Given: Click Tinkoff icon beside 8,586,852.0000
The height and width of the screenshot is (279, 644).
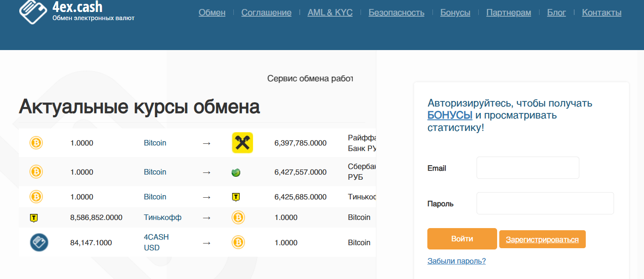Looking at the screenshot, I should (34, 218).
